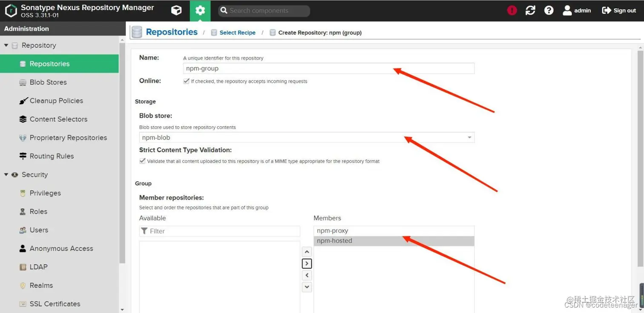
Task: Click the Search components field
Action: (264, 11)
